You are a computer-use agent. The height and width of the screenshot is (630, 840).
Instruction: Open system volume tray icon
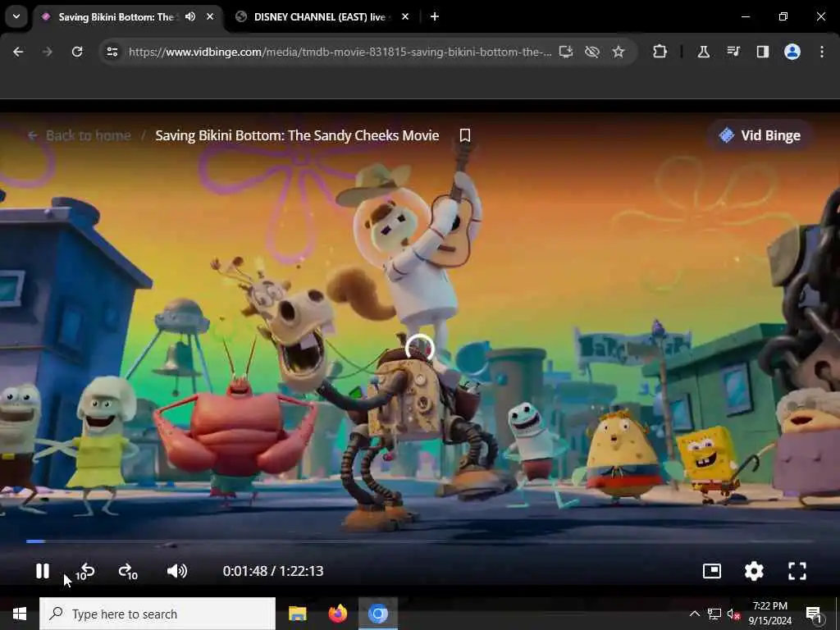(x=733, y=614)
